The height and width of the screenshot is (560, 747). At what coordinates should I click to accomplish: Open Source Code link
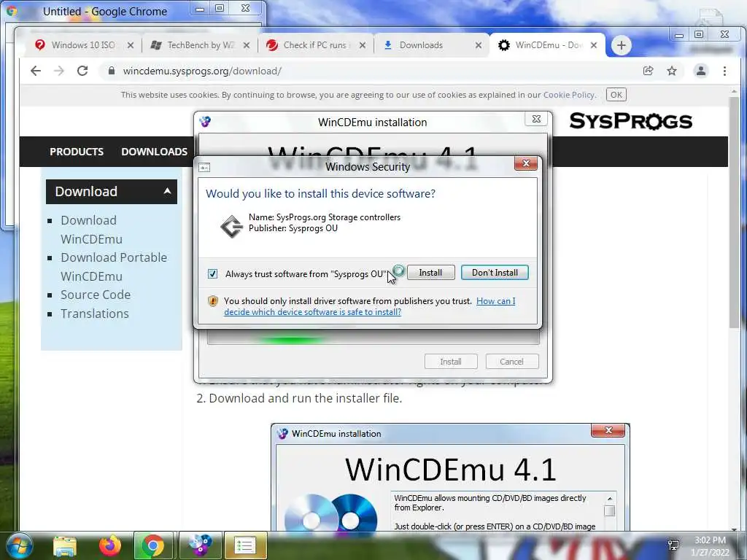click(x=96, y=295)
